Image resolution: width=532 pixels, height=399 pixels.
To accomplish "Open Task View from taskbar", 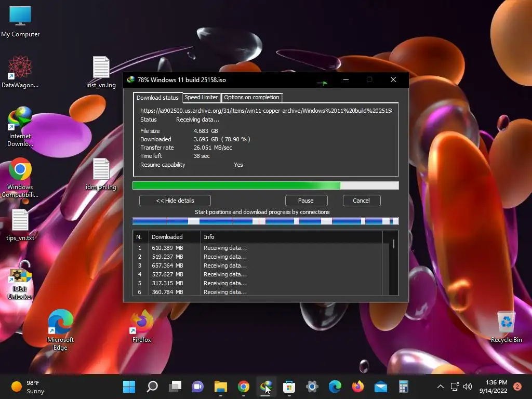I will (175, 387).
